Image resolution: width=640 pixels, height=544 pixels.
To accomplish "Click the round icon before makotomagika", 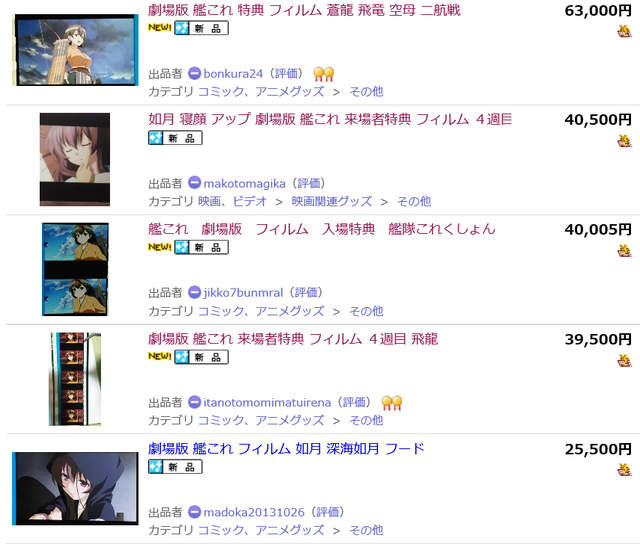I will (x=194, y=183).
